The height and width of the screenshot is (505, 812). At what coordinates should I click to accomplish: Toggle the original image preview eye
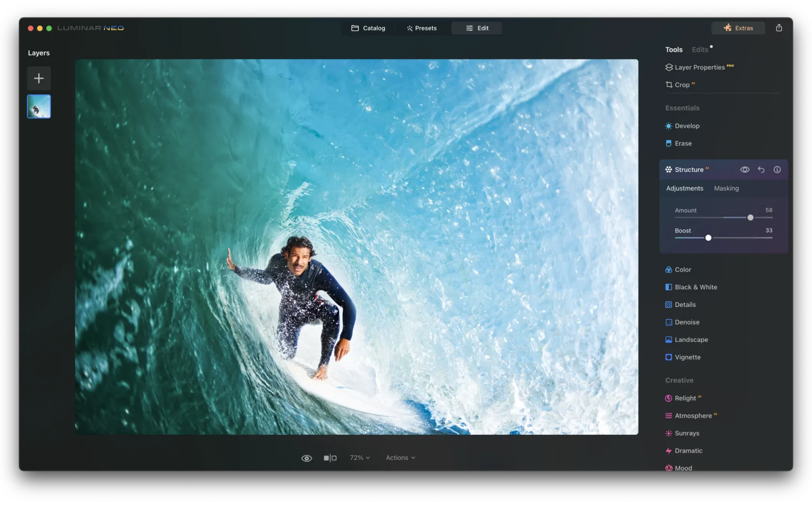[306, 458]
